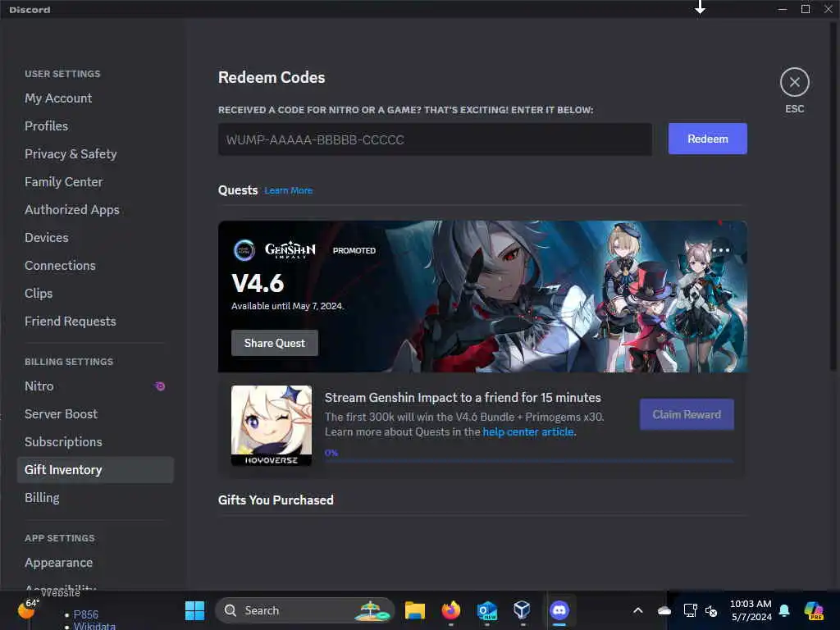
Task: Click the main content vertical scrollbar
Action: [x=833, y=196]
